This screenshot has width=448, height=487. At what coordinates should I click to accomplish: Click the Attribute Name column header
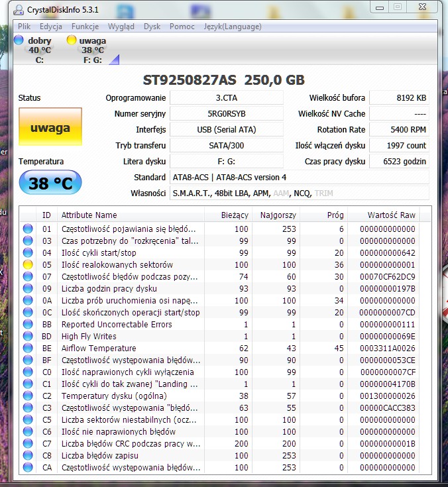[131, 215]
